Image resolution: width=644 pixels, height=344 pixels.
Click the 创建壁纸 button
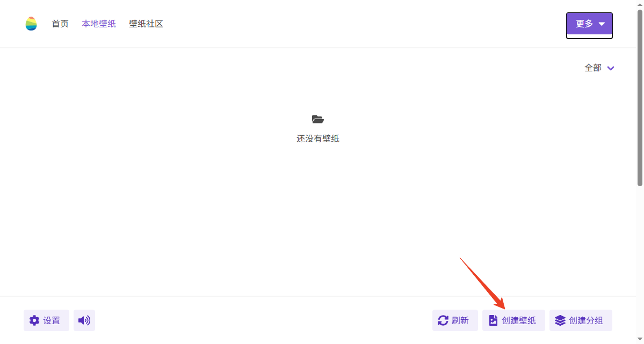coord(513,320)
